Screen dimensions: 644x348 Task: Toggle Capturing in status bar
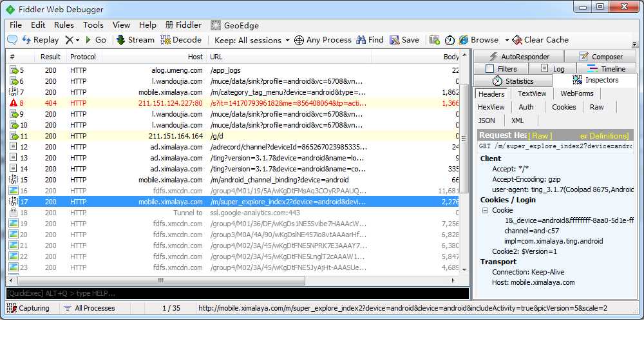28,308
